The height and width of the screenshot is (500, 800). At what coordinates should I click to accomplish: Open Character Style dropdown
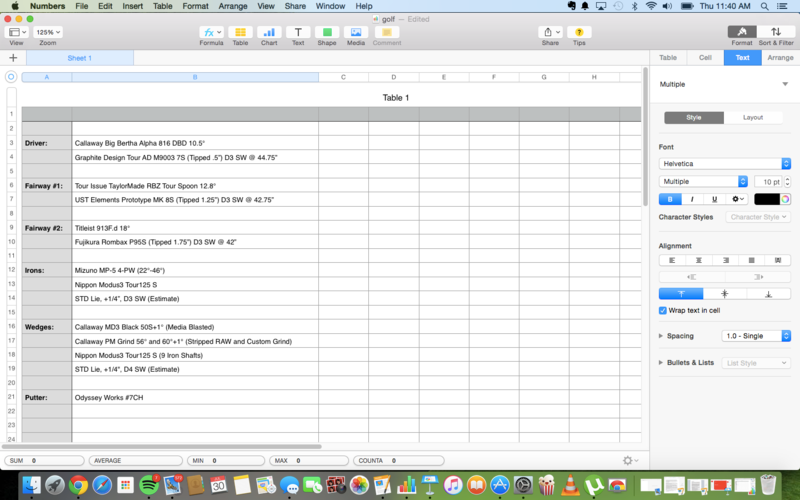pyautogui.click(x=758, y=217)
